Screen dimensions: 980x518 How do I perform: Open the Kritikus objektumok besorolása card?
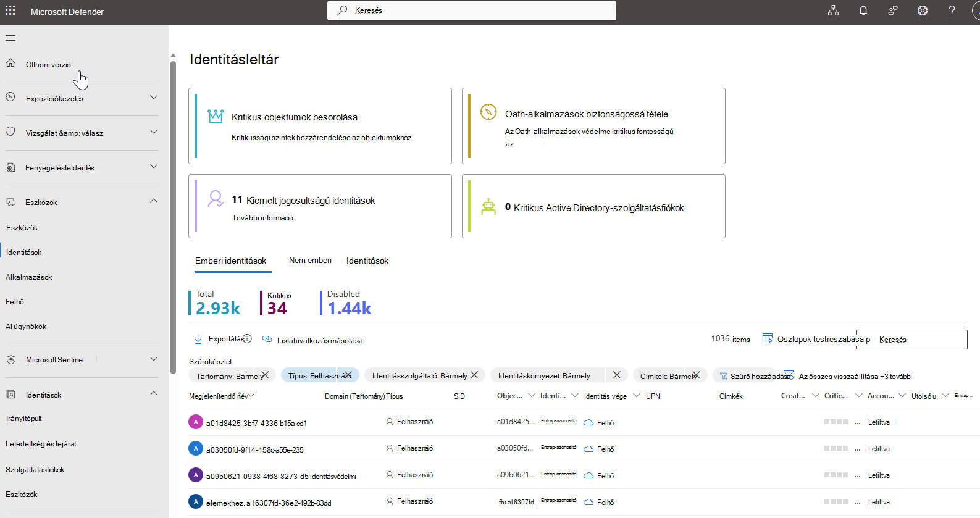click(320, 126)
